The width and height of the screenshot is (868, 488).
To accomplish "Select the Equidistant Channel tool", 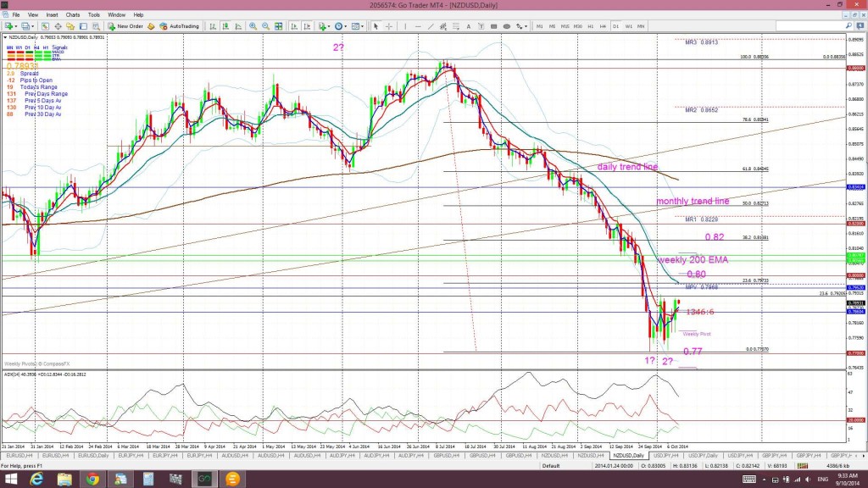I will click(443, 26).
